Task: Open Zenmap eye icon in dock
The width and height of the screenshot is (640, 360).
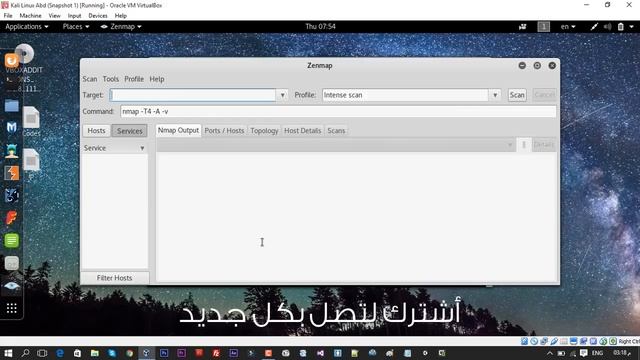Action: 11,286
